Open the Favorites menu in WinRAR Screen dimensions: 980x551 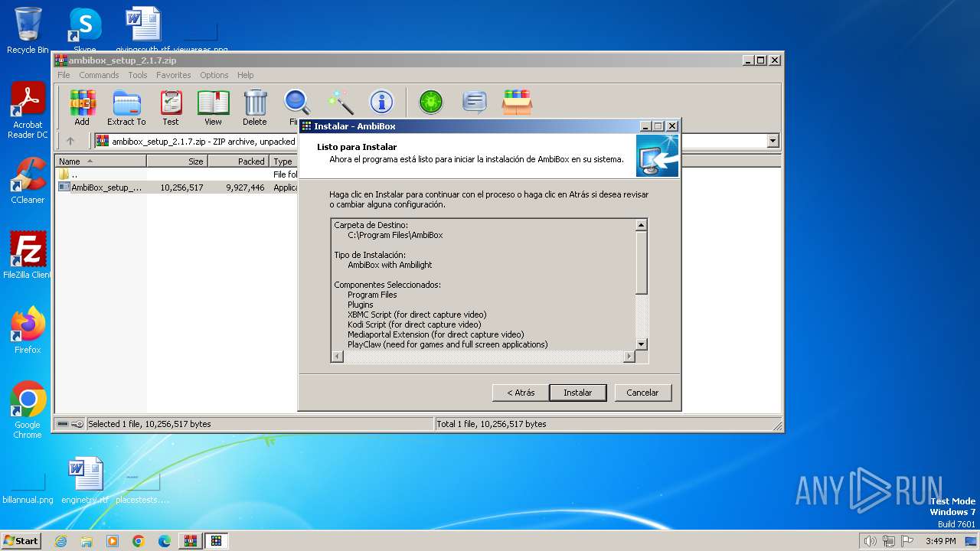point(174,75)
